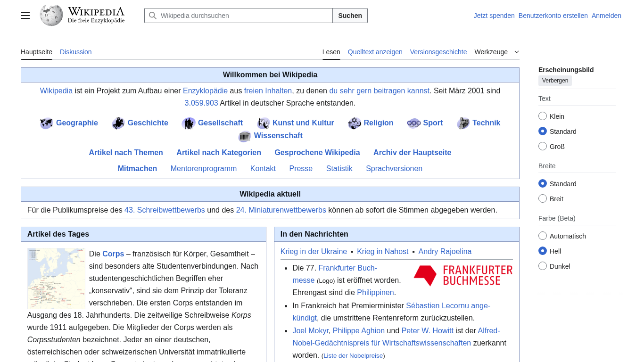
Task: Click the 3.059.903 article count link
Action: (x=201, y=103)
